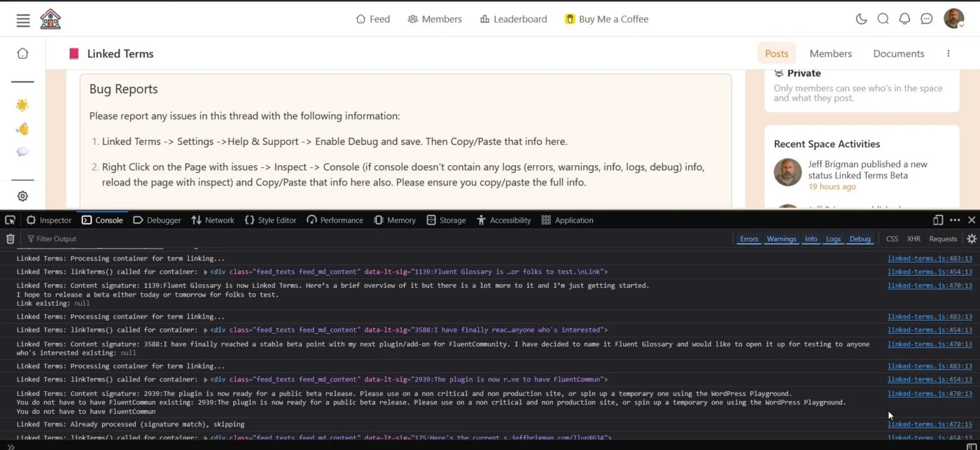Open the sidebar settings gear

click(x=22, y=197)
